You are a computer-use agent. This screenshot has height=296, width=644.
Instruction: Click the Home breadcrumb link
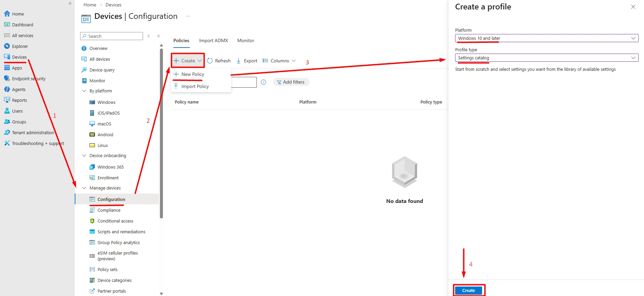click(90, 5)
